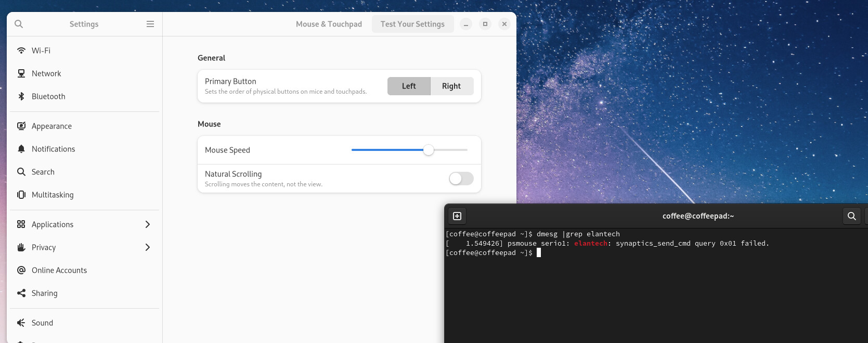Viewport: 868px width, 343px height.
Task: Click the Primary Button label
Action: pos(230,81)
